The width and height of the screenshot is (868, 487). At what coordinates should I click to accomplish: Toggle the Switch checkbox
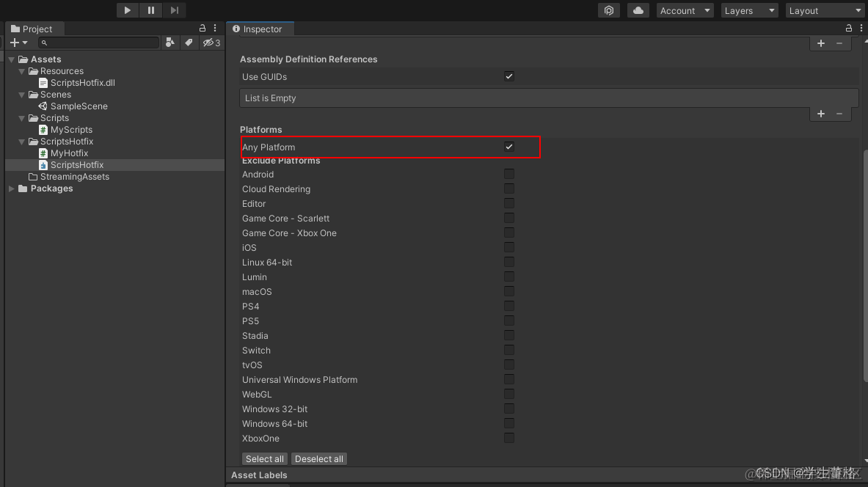[x=509, y=351]
